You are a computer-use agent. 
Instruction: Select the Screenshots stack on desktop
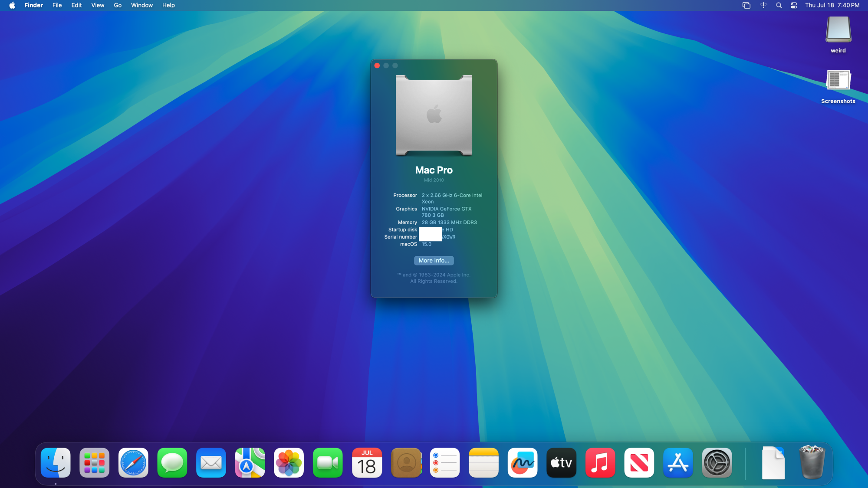(x=838, y=81)
